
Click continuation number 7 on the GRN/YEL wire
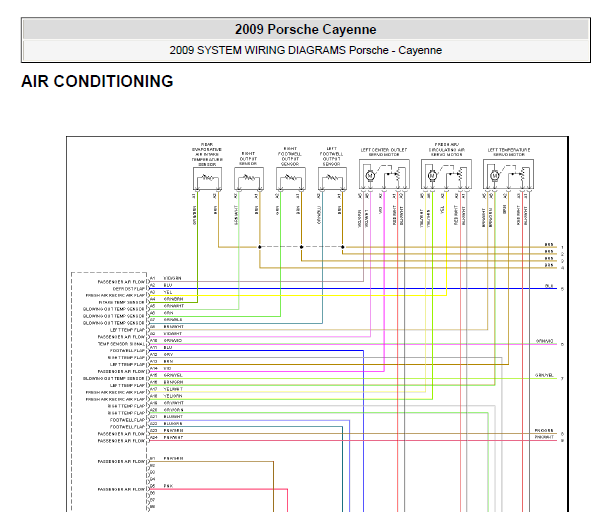pyautogui.click(x=562, y=379)
